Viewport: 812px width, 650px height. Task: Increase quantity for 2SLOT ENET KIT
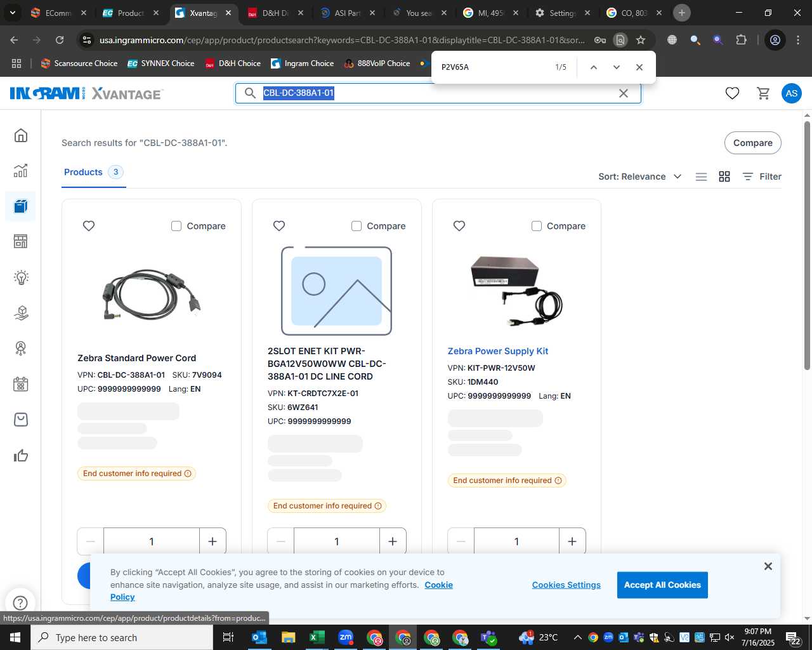pyautogui.click(x=393, y=541)
